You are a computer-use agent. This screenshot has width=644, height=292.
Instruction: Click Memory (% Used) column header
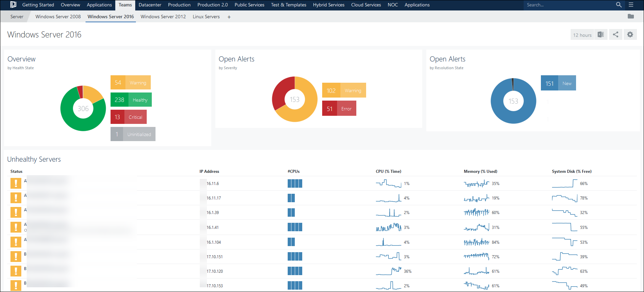[480, 171]
